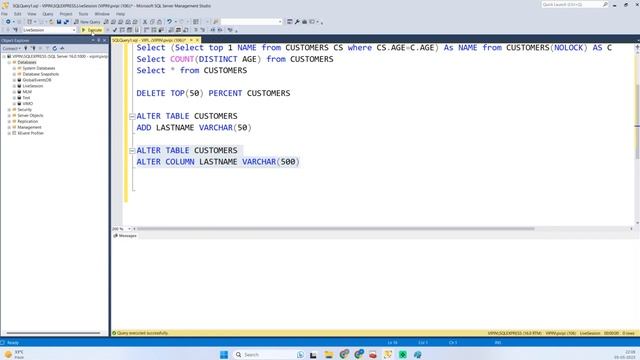Open the Edit menu

pos(18,14)
